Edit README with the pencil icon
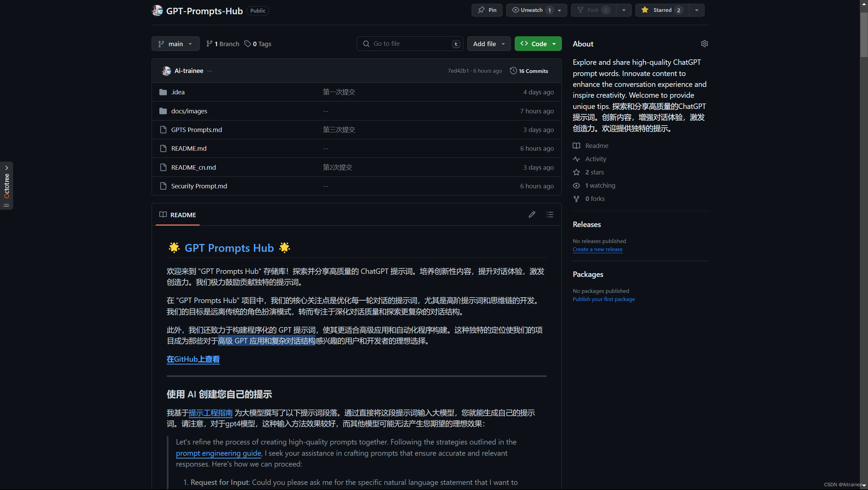 tap(532, 214)
